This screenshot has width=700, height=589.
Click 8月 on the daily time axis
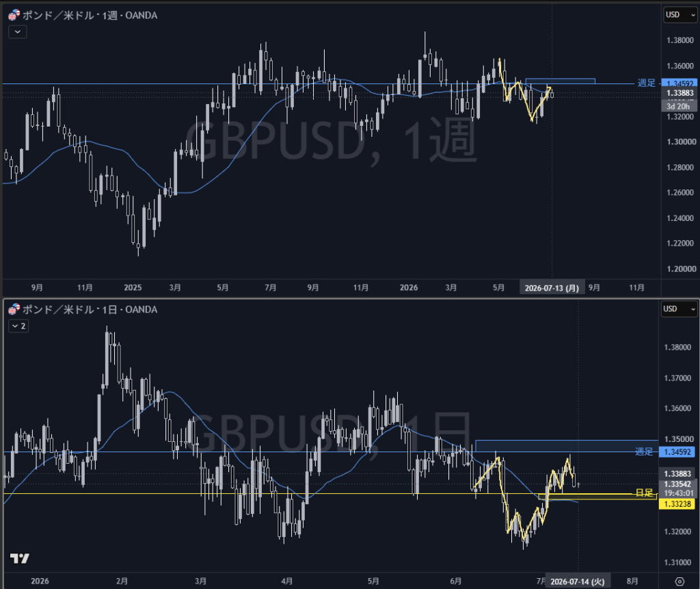coord(632,581)
